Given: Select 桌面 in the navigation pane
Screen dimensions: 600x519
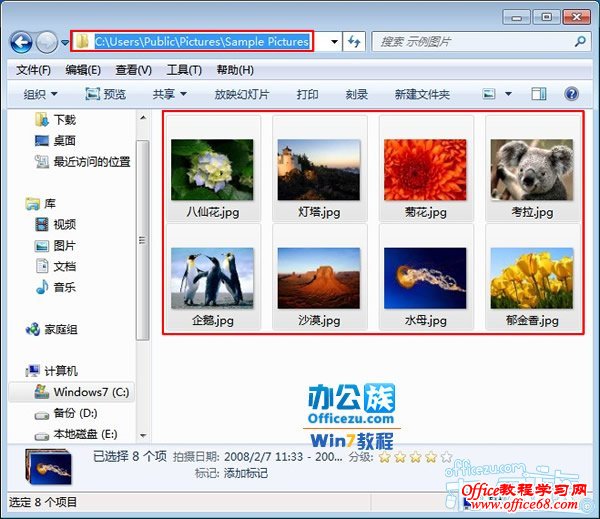Looking at the screenshot, I should click(55, 141).
